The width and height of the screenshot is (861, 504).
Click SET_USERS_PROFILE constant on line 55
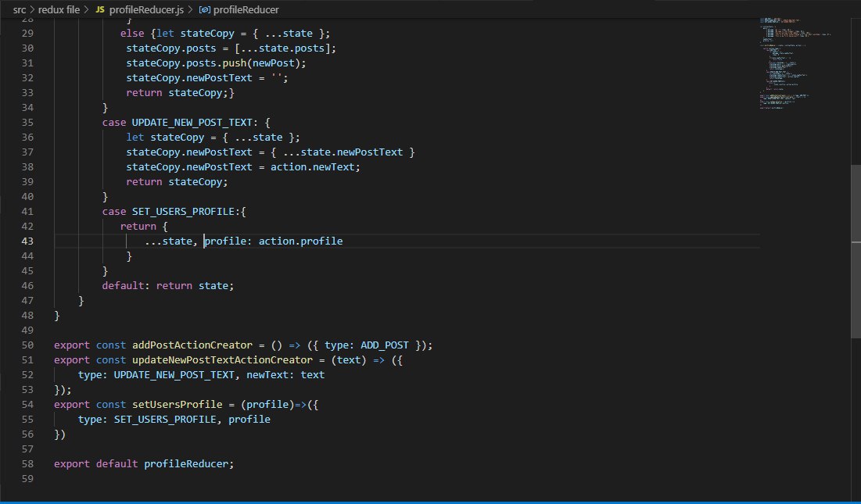pyautogui.click(x=165, y=419)
